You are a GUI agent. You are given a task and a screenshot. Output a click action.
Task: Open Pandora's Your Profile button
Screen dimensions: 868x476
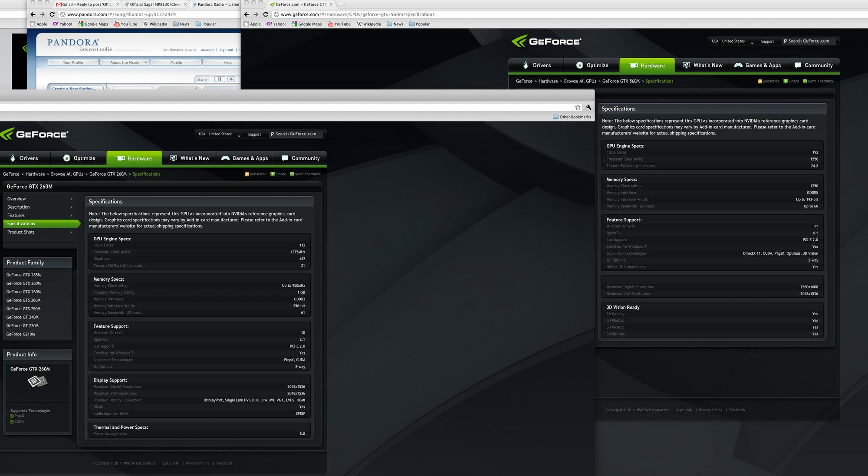tap(73, 62)
